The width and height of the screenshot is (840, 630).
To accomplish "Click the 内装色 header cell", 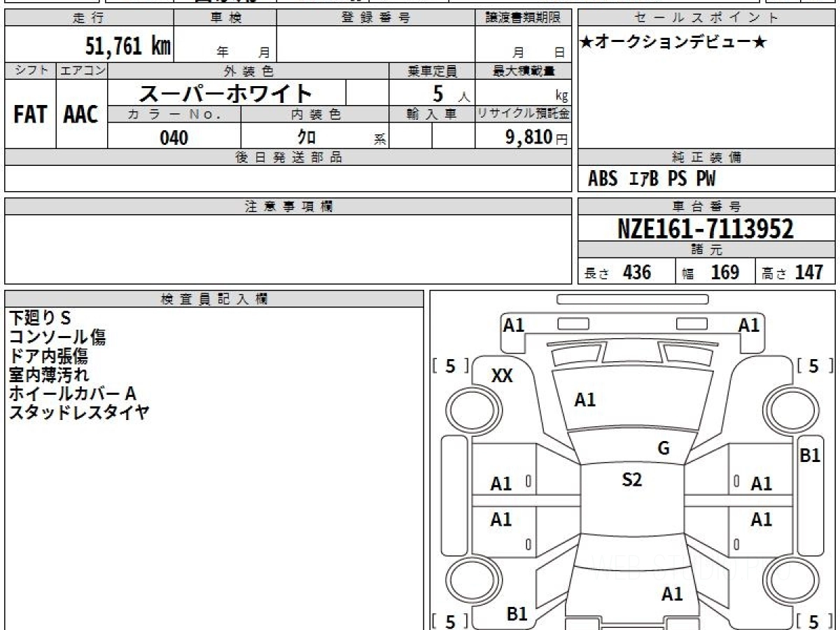I will tap(315, 114).
